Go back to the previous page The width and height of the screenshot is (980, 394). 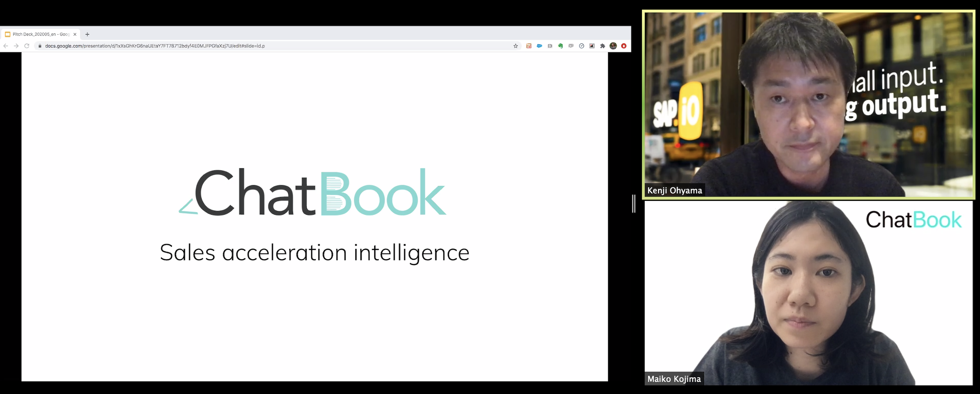[5, 46]
